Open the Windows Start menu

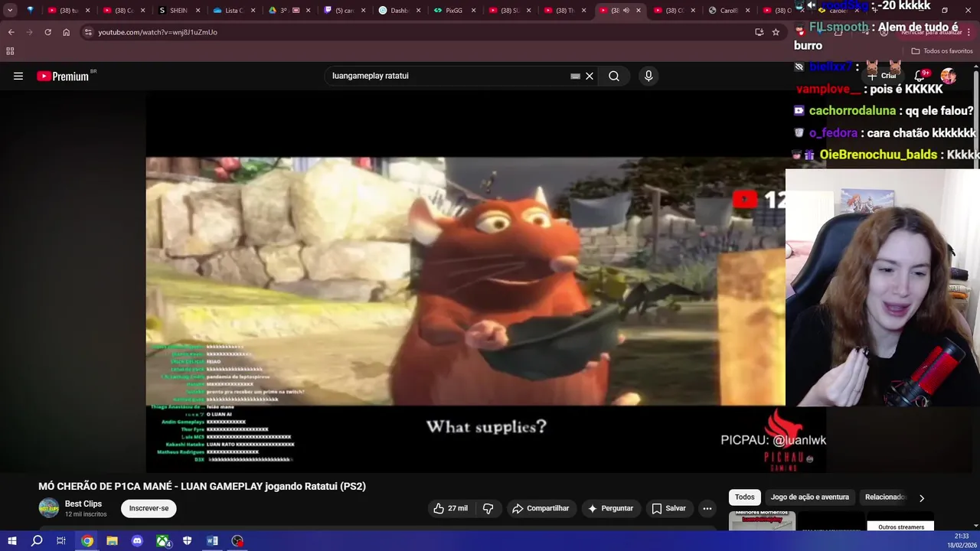12,541
